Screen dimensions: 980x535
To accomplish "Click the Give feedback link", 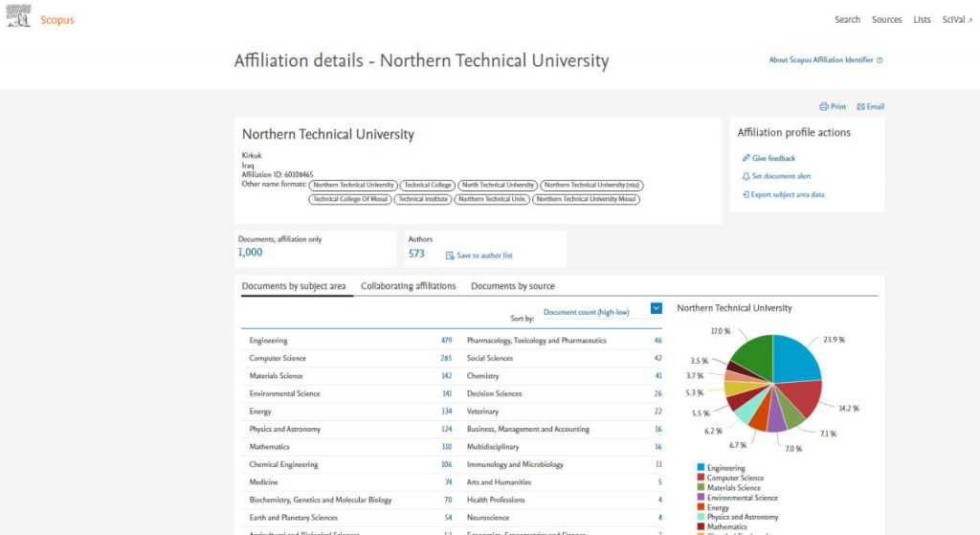I will click(x=773, y=158).
